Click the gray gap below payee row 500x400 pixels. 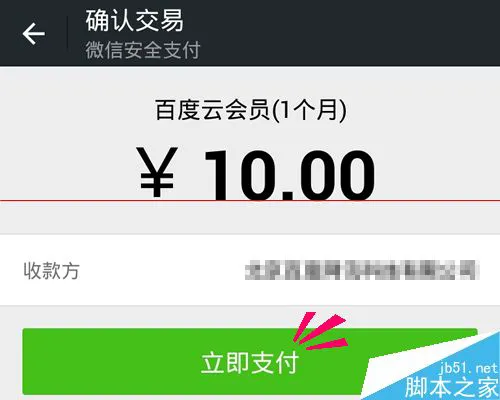(250, 317)
